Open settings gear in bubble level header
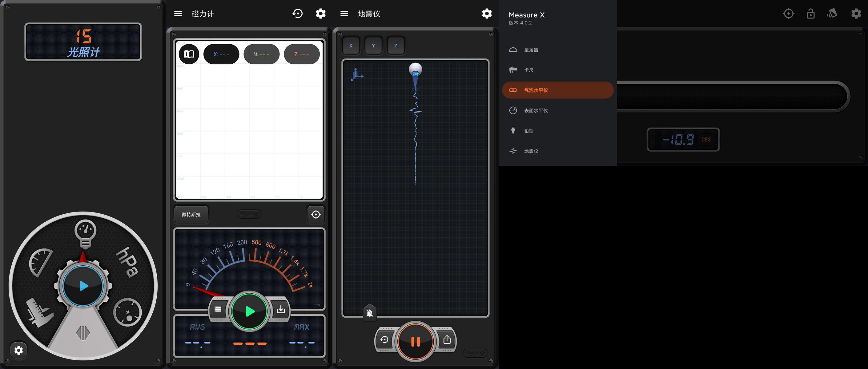Screen dimensions: 868x369 (856, 14)
